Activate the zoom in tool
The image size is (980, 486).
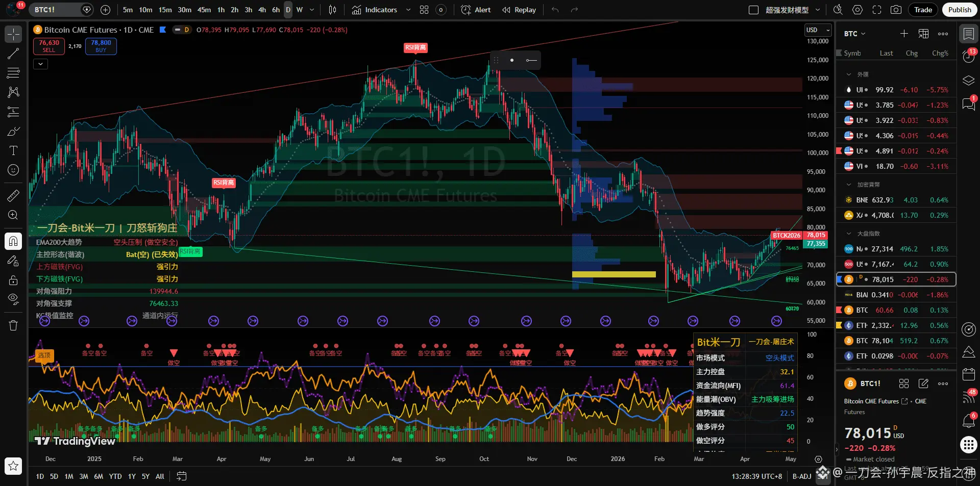click(x=13, y=215)
